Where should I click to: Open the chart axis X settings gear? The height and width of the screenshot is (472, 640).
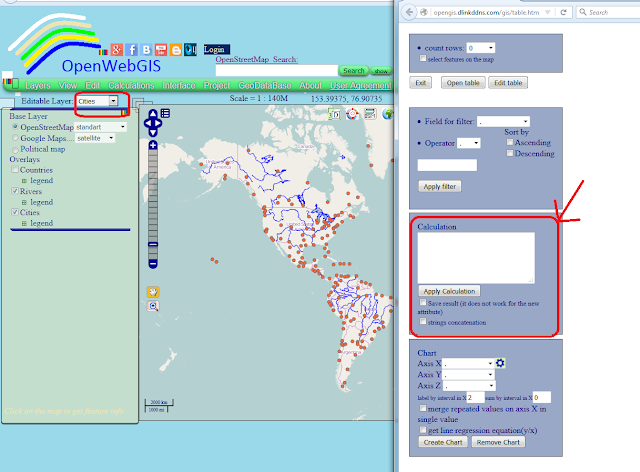point(500,363)
